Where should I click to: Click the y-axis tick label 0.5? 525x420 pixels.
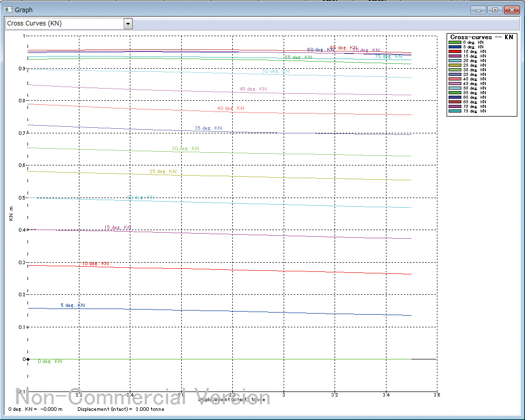pyautogui.click(x=22, y=198)
